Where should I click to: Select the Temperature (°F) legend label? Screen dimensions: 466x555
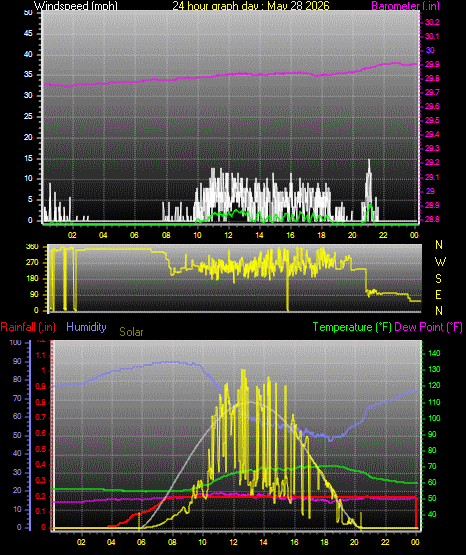click(352, 327)
